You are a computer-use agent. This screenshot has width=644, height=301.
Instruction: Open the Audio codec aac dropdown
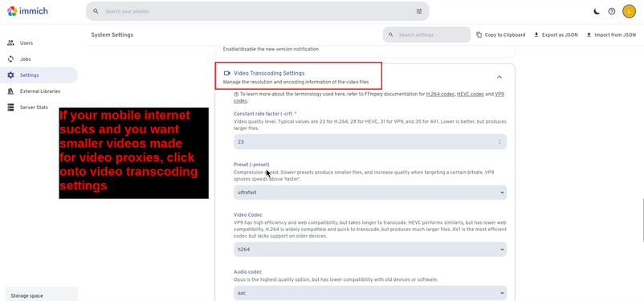[370, 293]
